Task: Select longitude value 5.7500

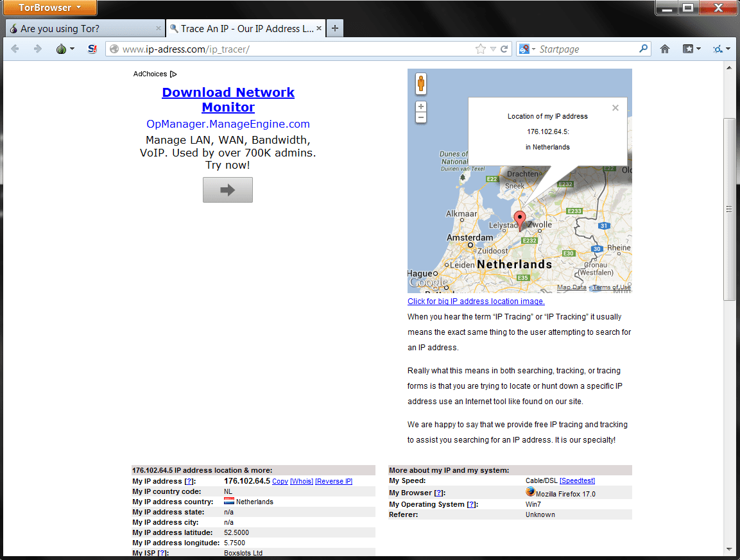Action: pos(234,543)
